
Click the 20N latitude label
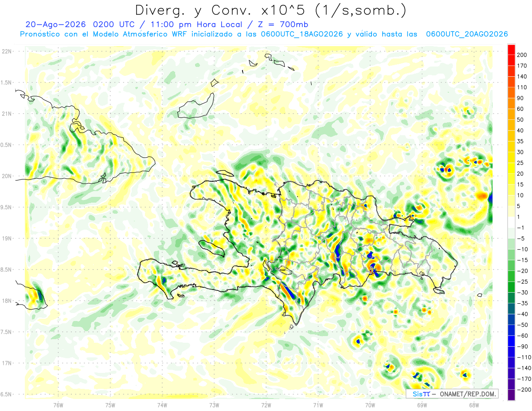[7, 176]
